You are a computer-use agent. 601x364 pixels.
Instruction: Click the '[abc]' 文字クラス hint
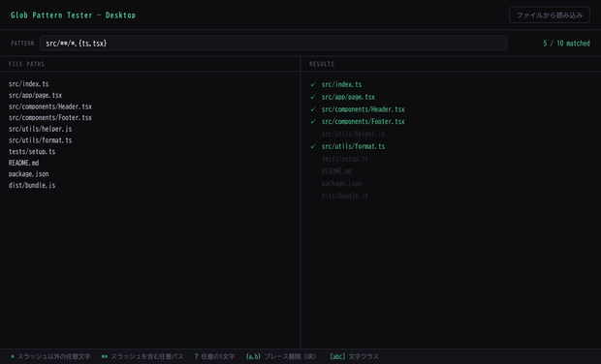point(354,356)
